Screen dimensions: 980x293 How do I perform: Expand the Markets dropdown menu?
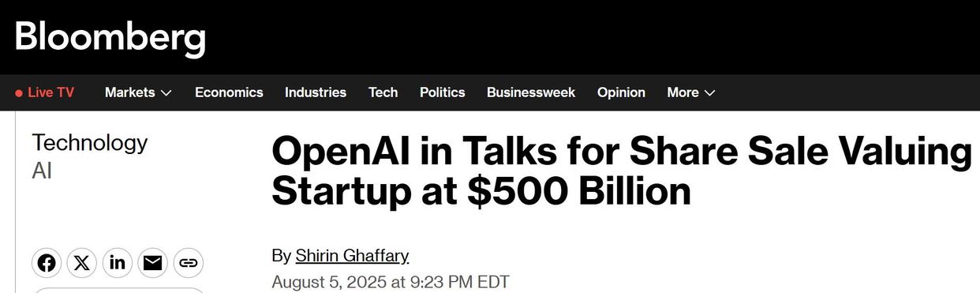(x=138, y=92)
